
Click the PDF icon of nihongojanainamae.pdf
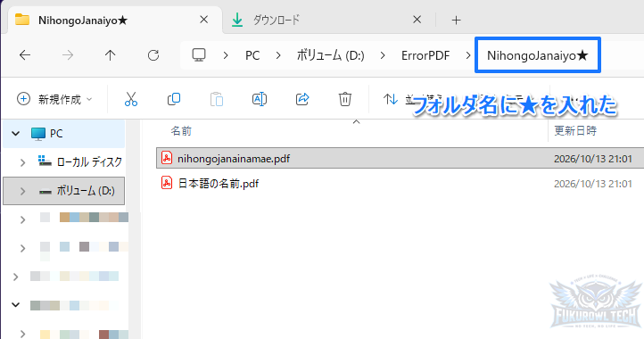click(x=167, y=158)
